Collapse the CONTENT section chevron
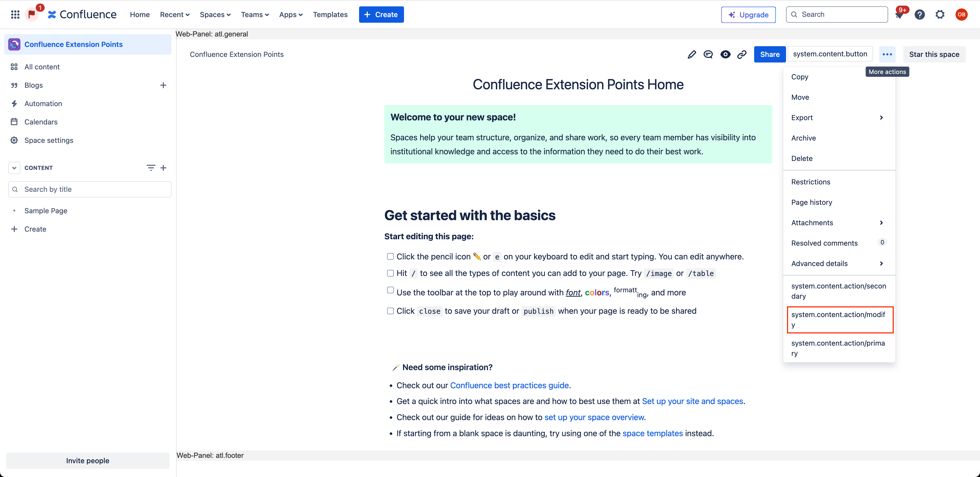Viewport: 980px width, 477px height. pos(14,168)
